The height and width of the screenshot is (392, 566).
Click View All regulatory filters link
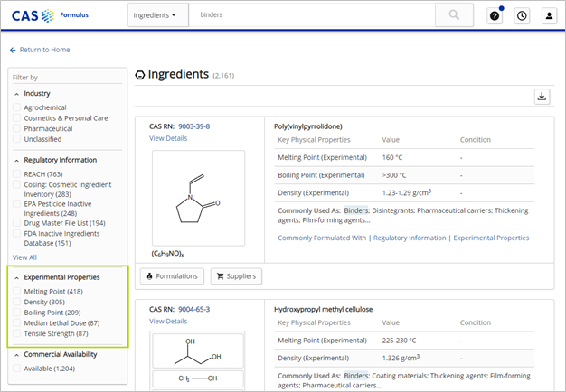pos(24,257)
